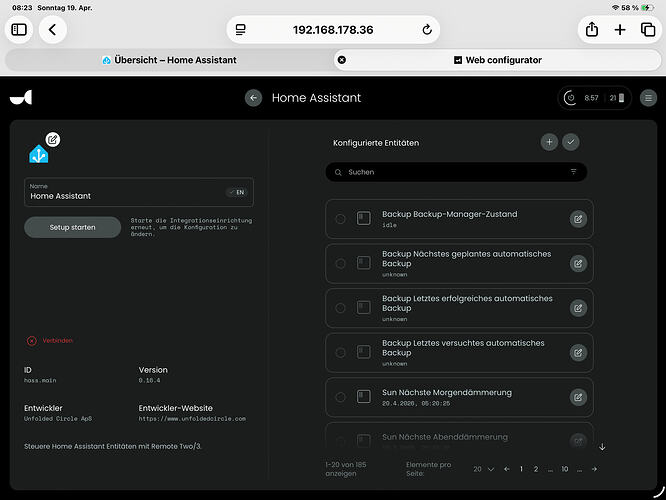
Task: Click the edit pencil on the integration icon
Action: tap(52, 139)
